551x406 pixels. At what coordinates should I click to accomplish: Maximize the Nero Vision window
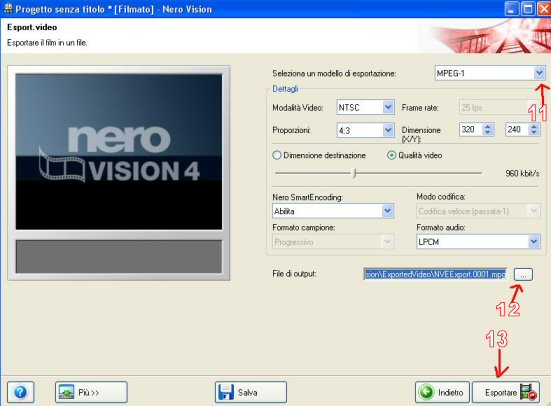527,9
